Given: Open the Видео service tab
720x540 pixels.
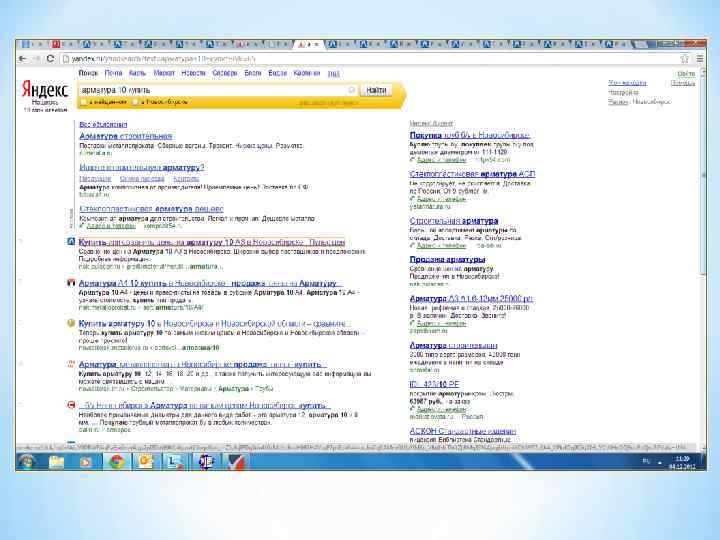Looking at the screenshot, I should coord(277,73).
